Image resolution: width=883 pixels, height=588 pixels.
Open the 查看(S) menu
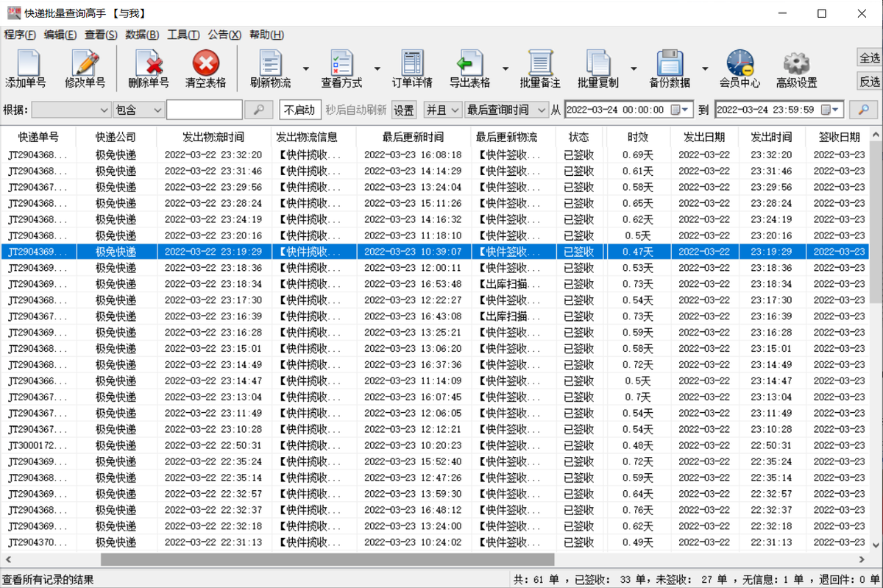[x=101, y=35]
